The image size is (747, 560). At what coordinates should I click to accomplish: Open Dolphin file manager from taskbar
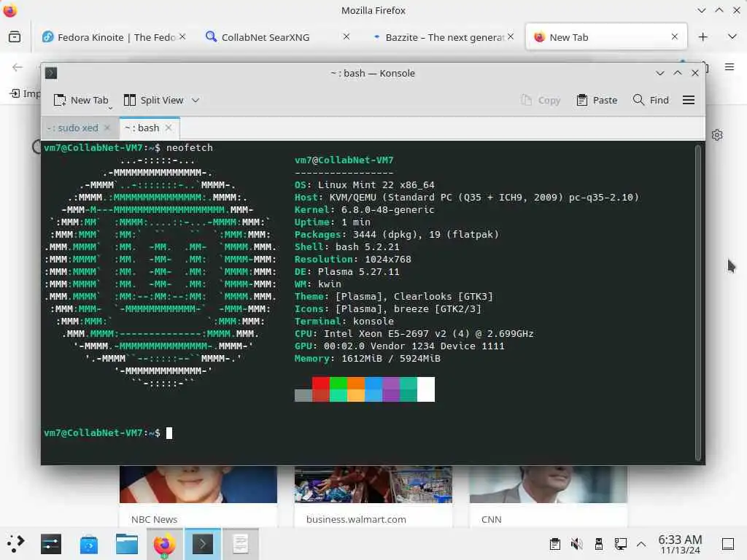pos(127,544)
